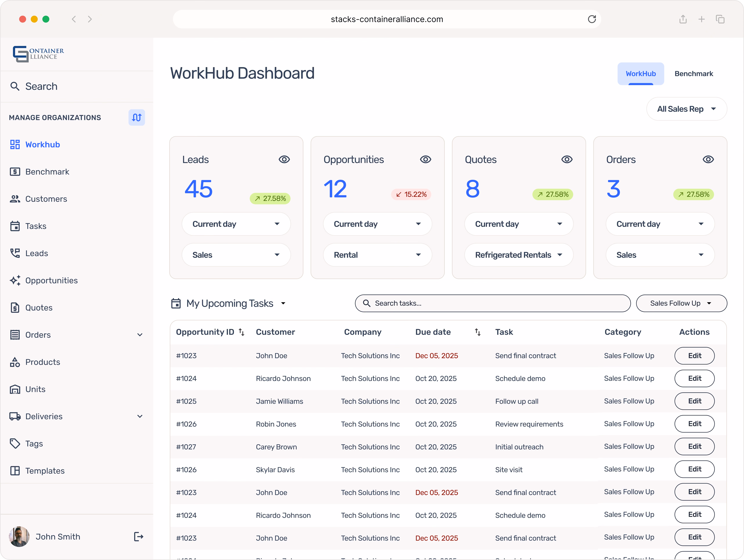Click the Orders receipt icon in sidebar
Screen dimensions: 744x560
(x=15, y=335)
